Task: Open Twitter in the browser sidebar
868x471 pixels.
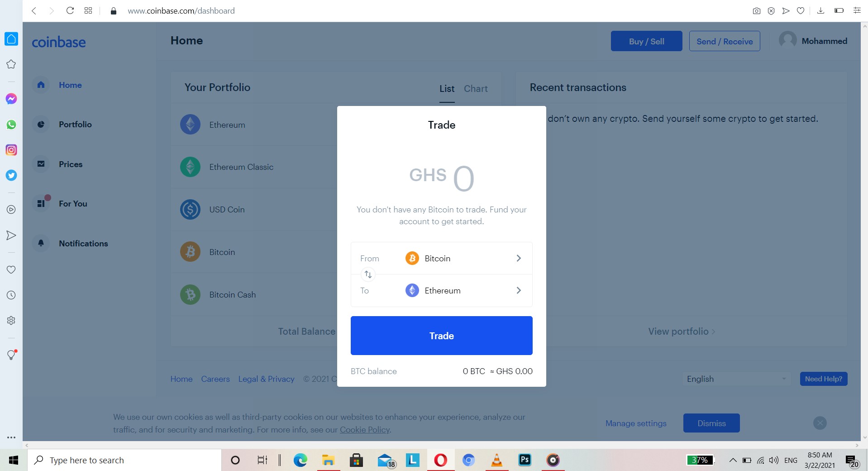Action: point(11,175)
